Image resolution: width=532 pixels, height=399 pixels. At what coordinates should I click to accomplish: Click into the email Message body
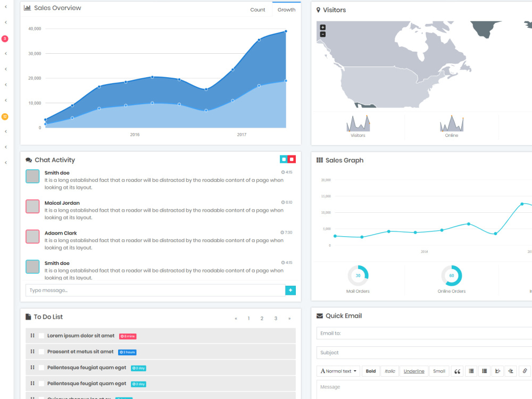click(x=424, y=389)
